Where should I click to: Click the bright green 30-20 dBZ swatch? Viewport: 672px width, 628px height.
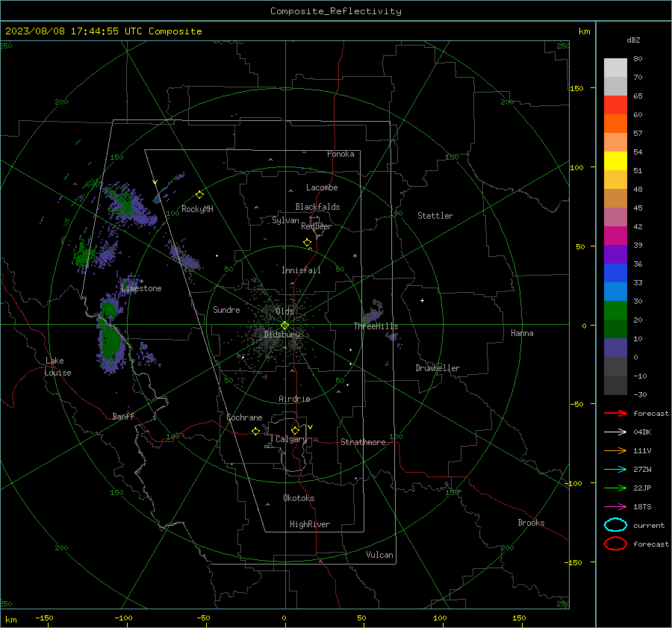tap(615, 310)
